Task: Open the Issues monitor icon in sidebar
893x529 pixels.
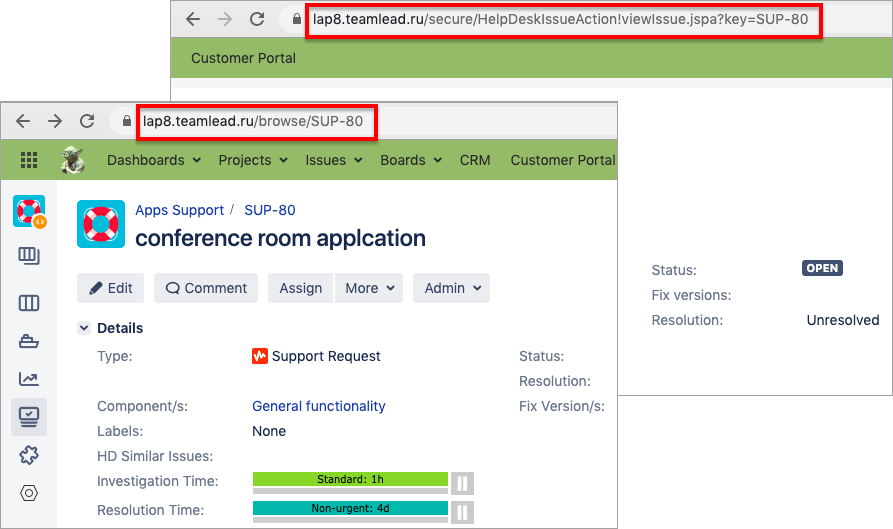Action: tap(29, 415)
